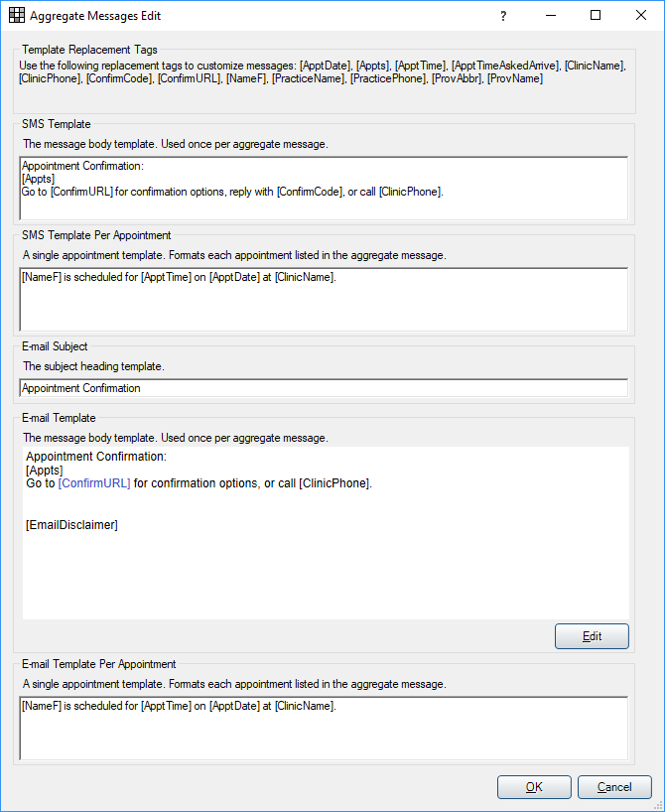This screenshot has height=812, width=665.
Task: Click the [Appts] line in E-mail Template preview
Action: (x=45, y=471)
